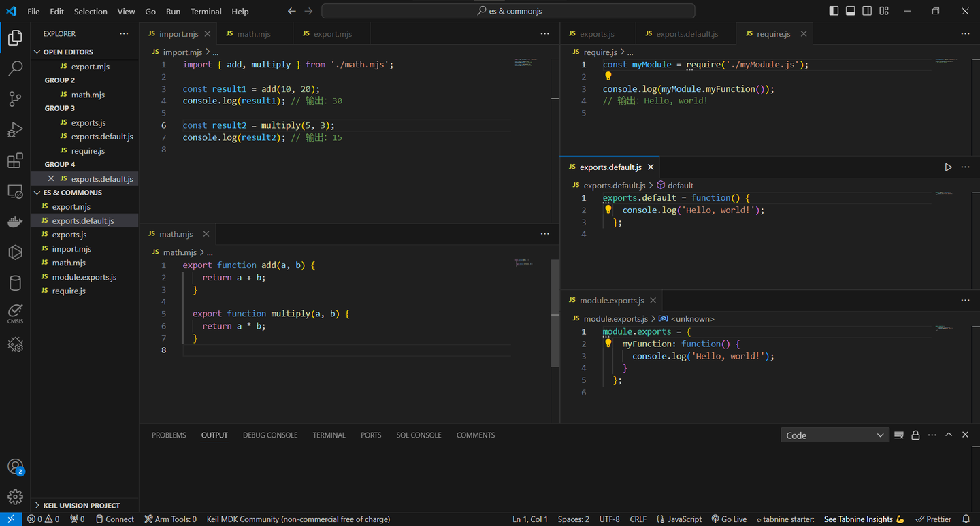The height and width of the screenshot is (526, 980).
Task: Open the Terminal menu
Action: [206, 11]
